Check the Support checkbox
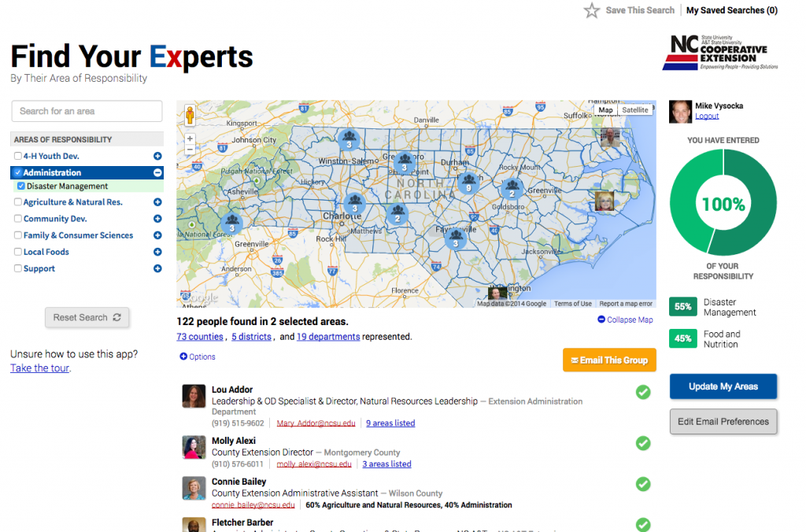Image resolution: width=806 pixels, height=532 pixels. [x=18, y=268]
